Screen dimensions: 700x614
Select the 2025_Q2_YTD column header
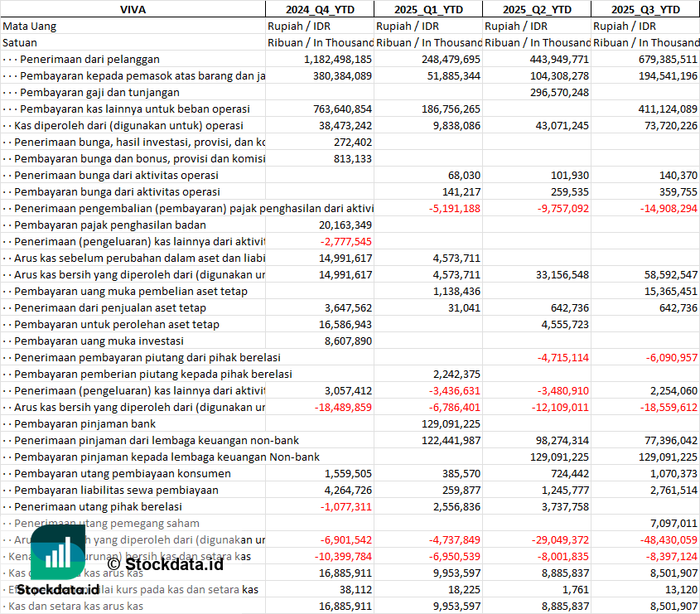tap(537, 9)
